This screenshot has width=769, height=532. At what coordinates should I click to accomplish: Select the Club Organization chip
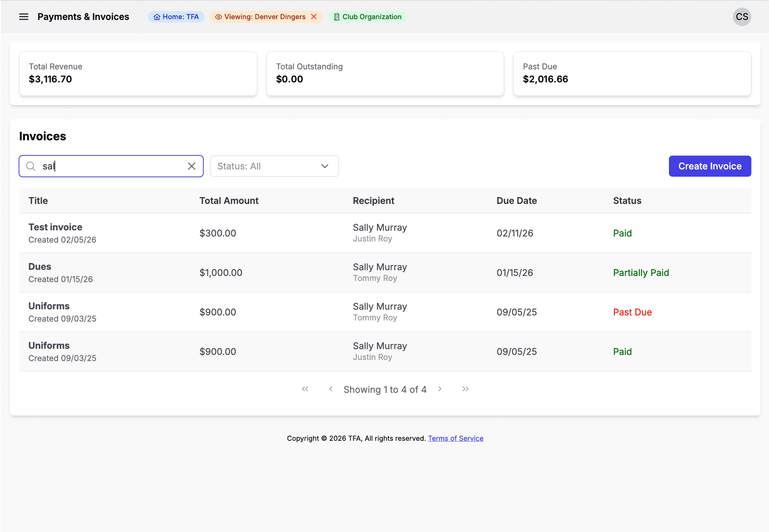[x=371, y=17]
